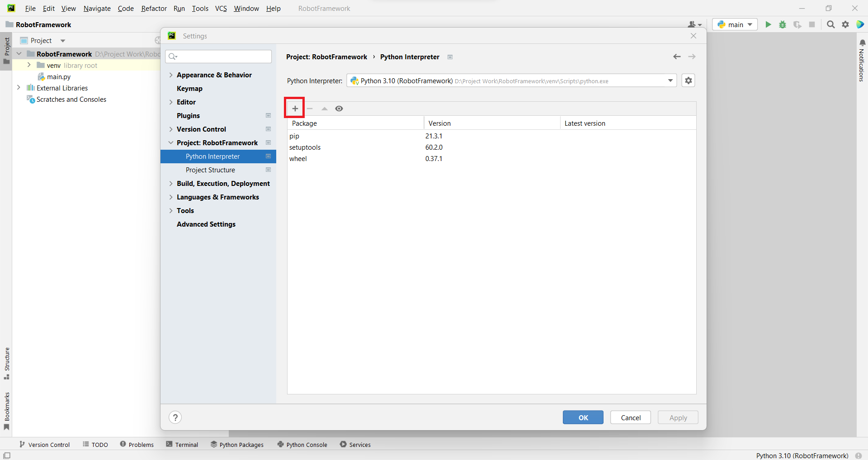Install a new package with the plus icon
The height and width of the screenshot is (460, 868).
point(294,108)
